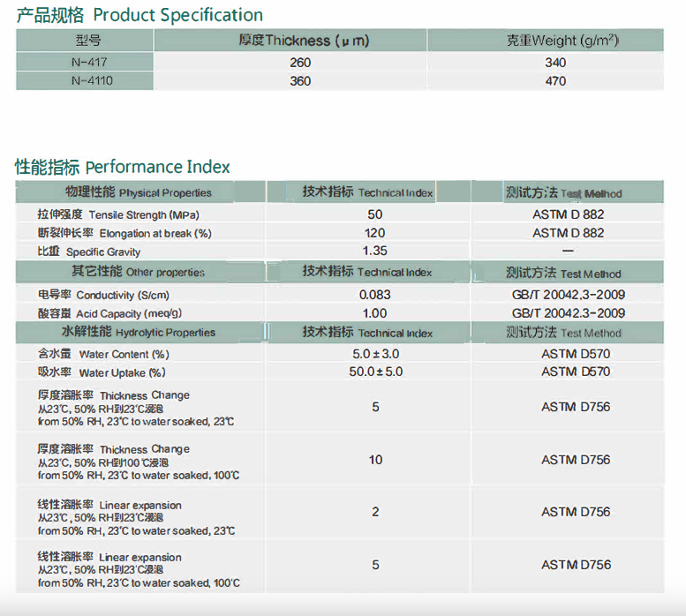Select thickness value 260
686x616 pixels.
pos(300,63)
